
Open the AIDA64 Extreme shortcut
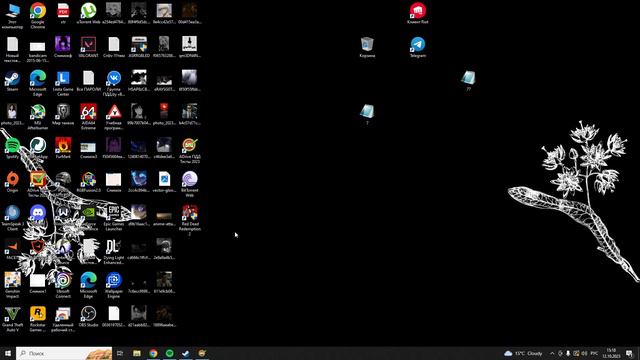pos(88,116)
